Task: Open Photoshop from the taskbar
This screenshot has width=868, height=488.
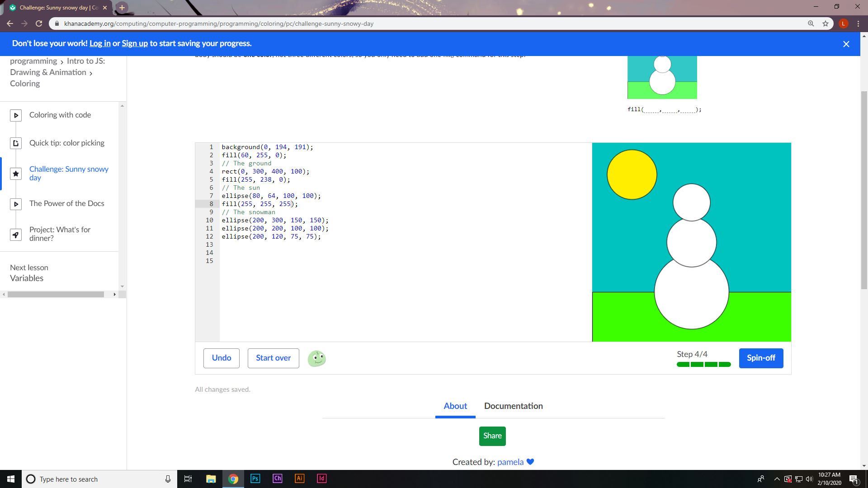Action: click(255, 479)
